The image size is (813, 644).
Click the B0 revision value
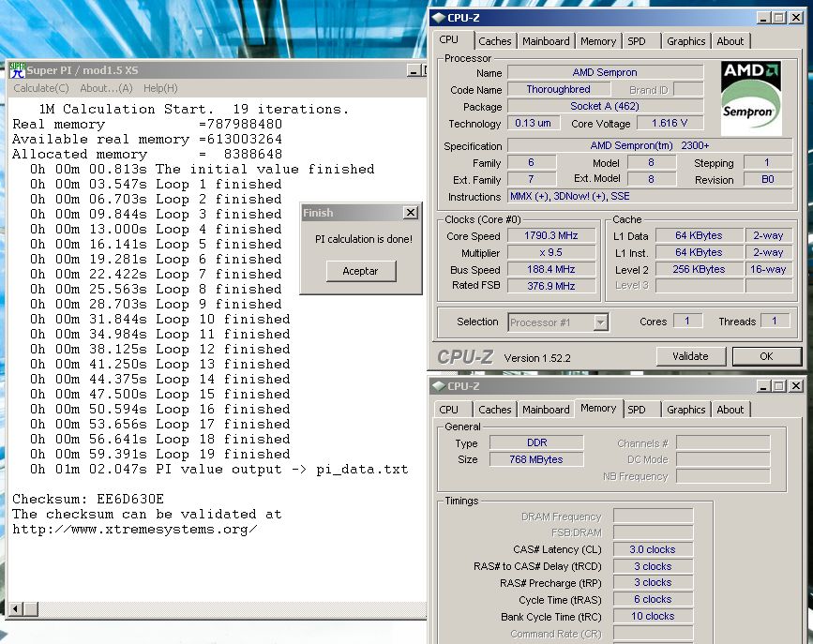coord(768,179)
